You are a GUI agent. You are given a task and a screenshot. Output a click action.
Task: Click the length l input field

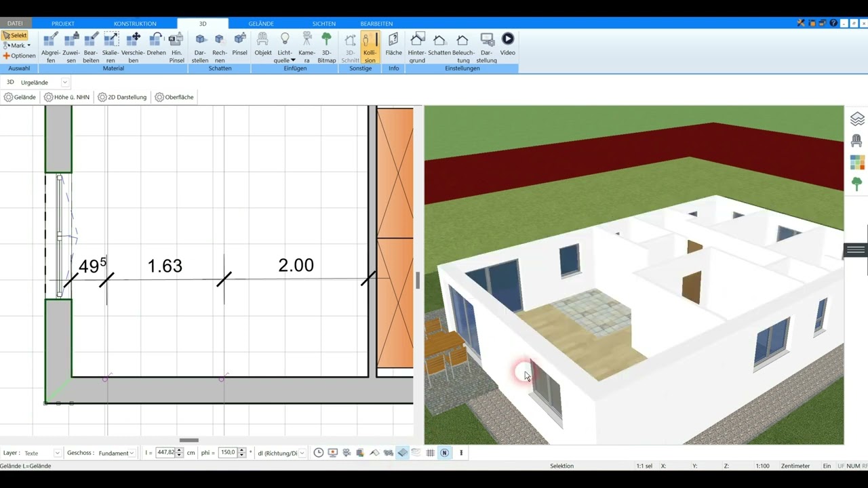tap(165, 453)
